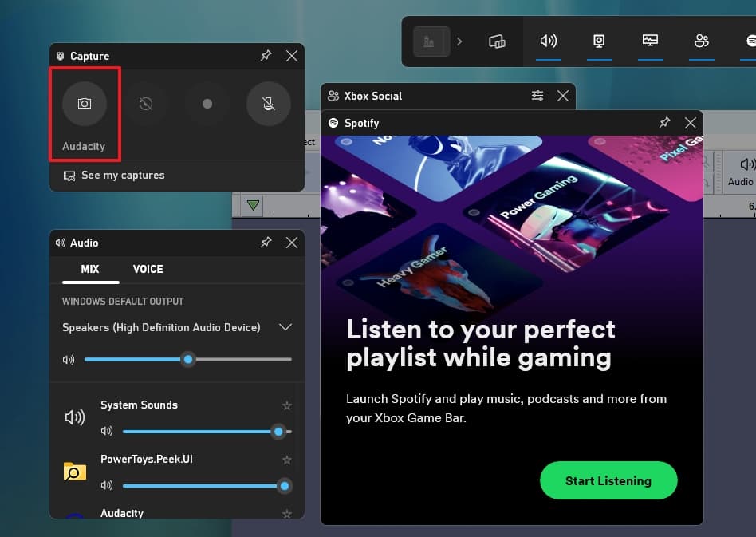This screenshot has height=537, width=756.
Task: Start recording with the record dot button
Action: (x=207, y=104)
